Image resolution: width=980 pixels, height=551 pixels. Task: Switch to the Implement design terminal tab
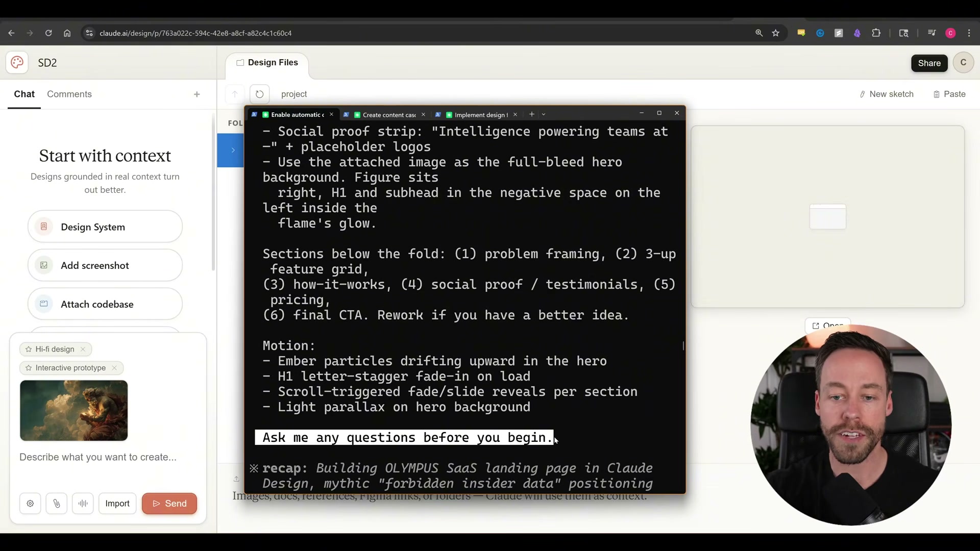(x=477, y=114)
